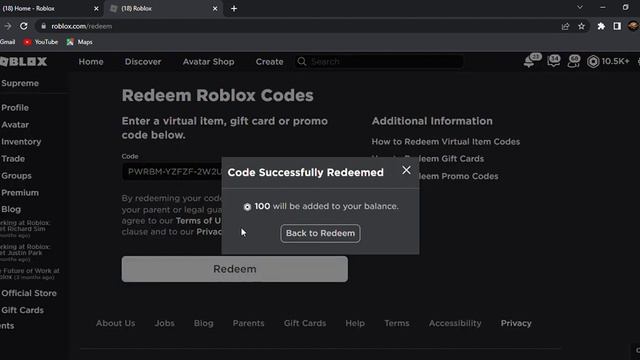Click the browser forward arrow

coord(8,26)
